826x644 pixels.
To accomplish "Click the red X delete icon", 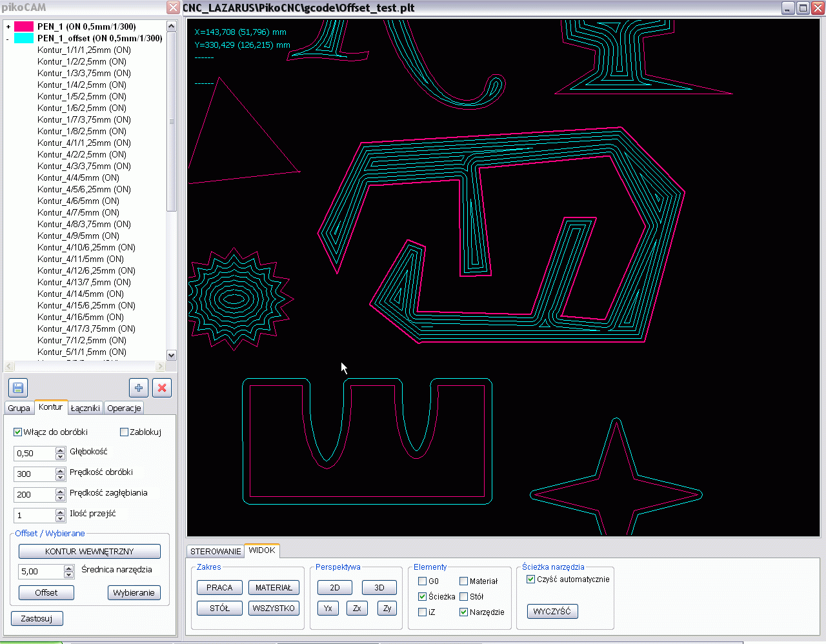I will (162, 388).
